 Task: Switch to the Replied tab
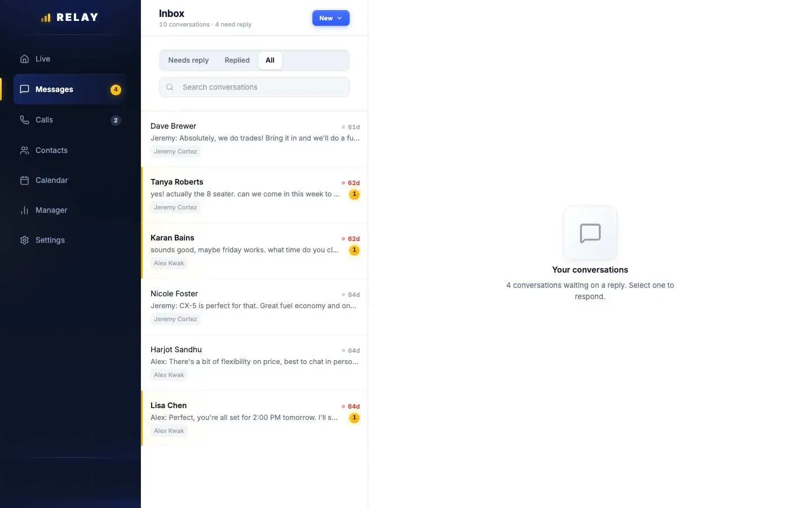click(237, 60)
